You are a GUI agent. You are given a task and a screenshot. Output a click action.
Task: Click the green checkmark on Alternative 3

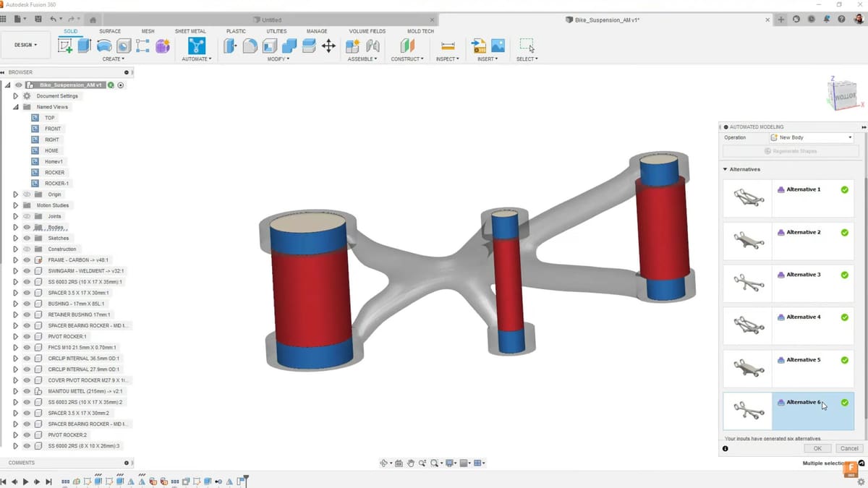(x=844, y=275)
